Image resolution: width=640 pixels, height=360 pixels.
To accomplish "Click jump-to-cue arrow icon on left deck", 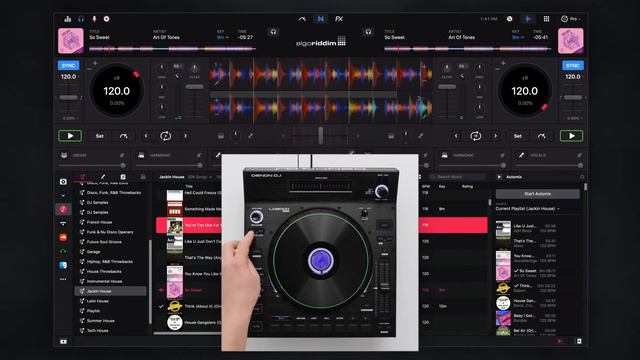I will coord(123,136).
